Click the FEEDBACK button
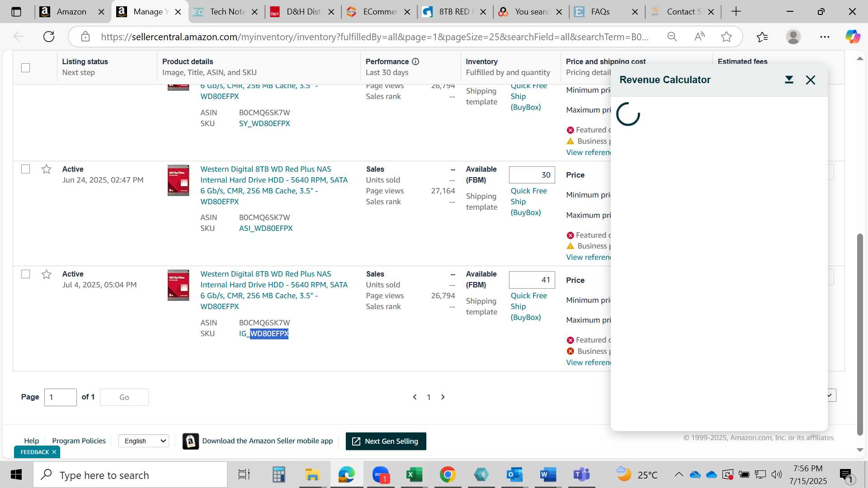This screenshot has height=488, width=868. click(x=34, y=452)
